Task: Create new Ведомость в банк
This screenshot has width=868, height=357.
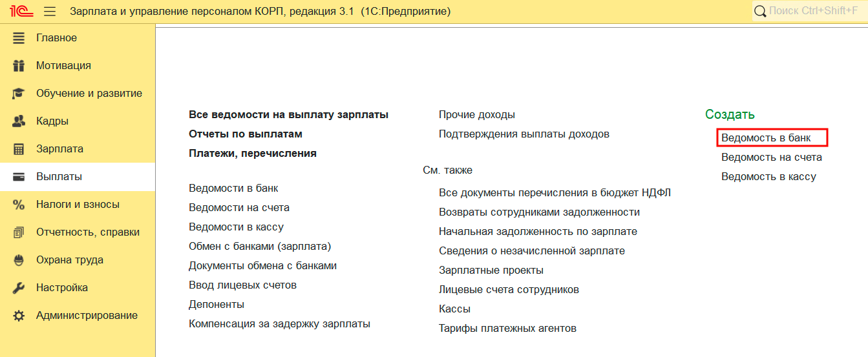Action: pos(766,138)
